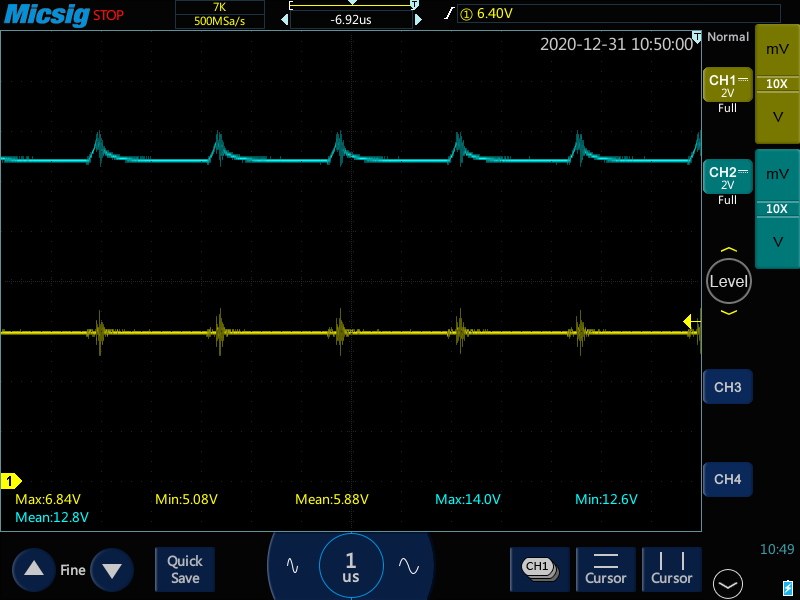Select the Min:5.08V measurement

click(x=186, y=499)
